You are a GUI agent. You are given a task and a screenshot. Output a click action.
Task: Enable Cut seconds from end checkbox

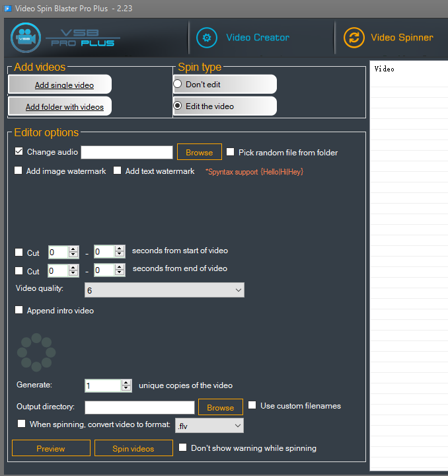pyautogui.click(x=19, y=270)
